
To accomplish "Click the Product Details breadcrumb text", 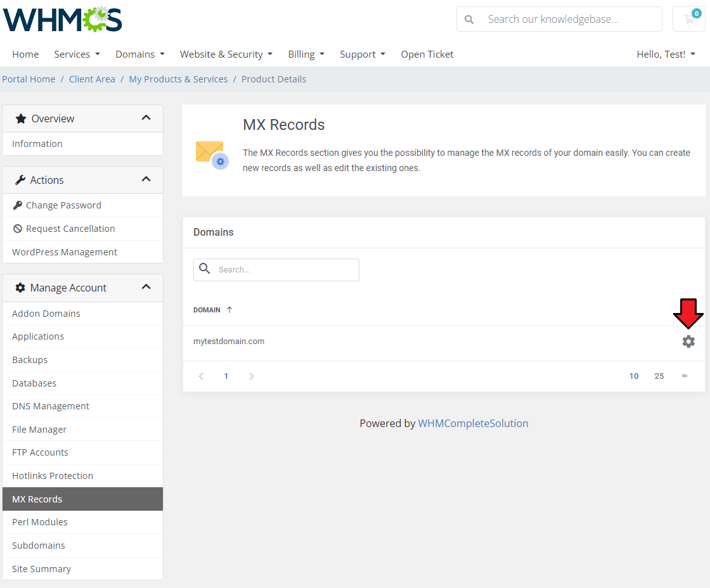I will [x=273, y=79].
